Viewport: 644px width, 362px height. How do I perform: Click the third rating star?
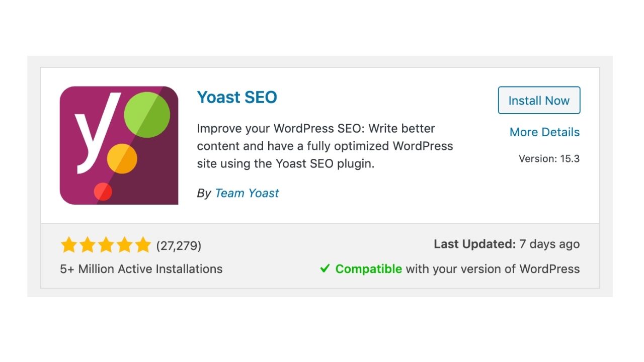click(x=106, y=245)
